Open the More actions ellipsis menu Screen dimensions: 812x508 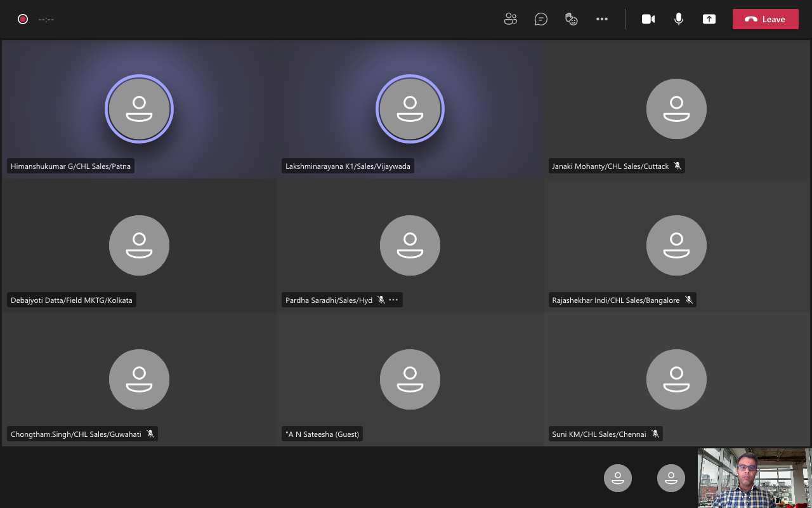pyautogui.click(x=602, y=19)
